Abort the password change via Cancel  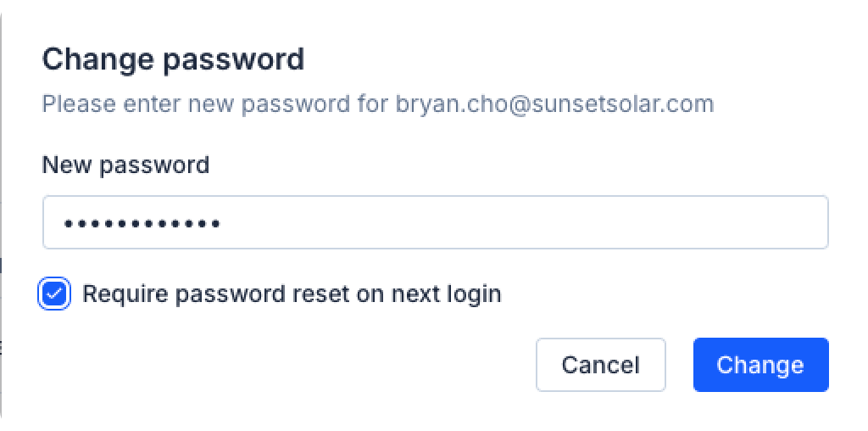tap(600, 365)
